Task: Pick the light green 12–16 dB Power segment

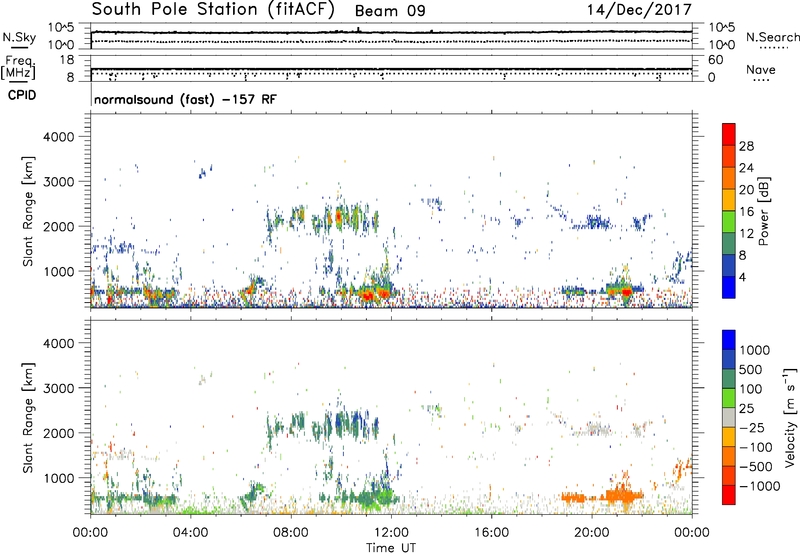Action: click(729, 221)
